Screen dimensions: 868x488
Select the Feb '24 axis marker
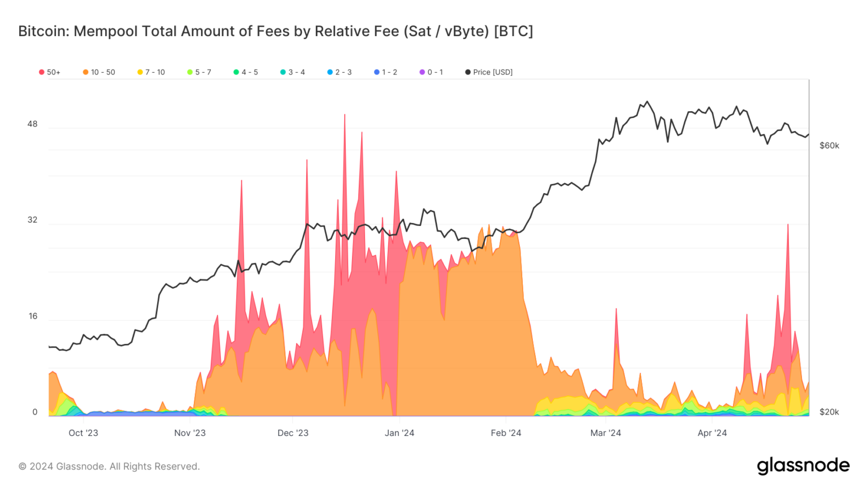click(x=506, y=433)
